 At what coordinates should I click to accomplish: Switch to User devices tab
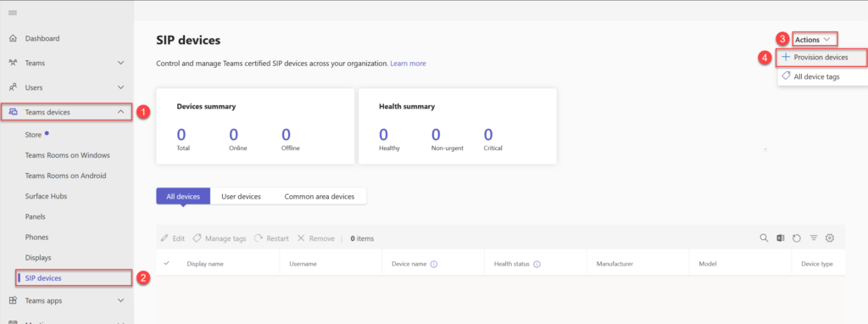[241, 196]
